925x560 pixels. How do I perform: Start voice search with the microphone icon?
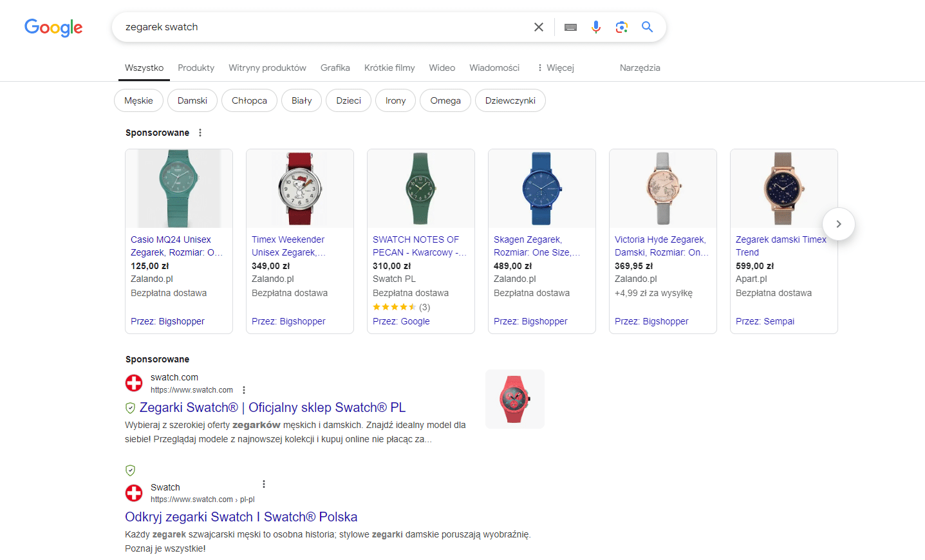coord(596,27)
